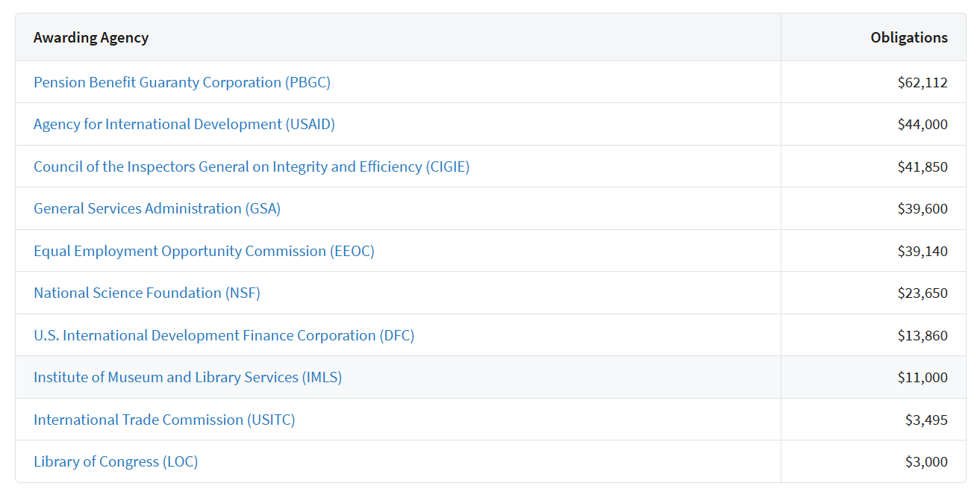Click the $39,600 amount for GSA
Viewport: 980px width, 489px height.
[922, 209]
